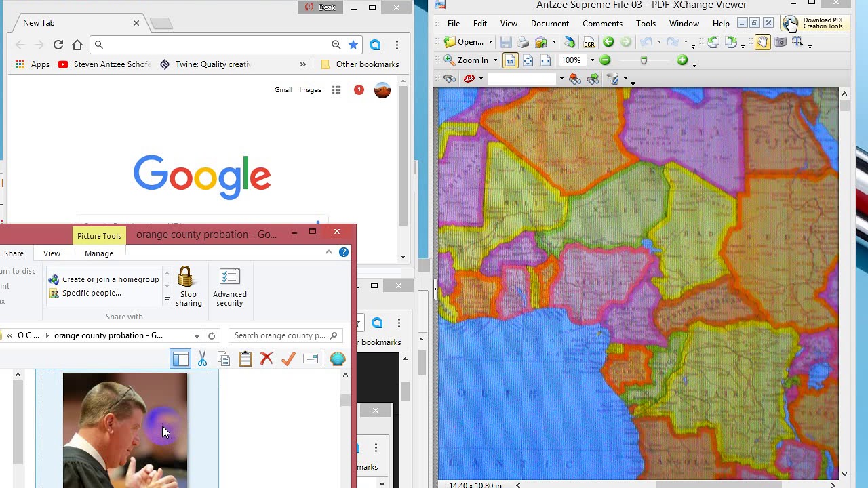Open the Google Images link
Screen dimensions: 868x488
pyautogui.click(x=311, y=90)
